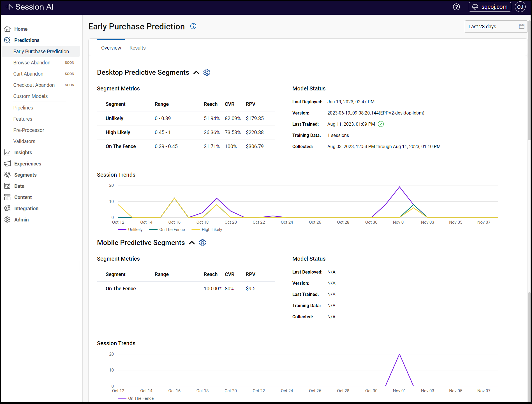Click the help question mark icon in header

(x=456, y=7)
